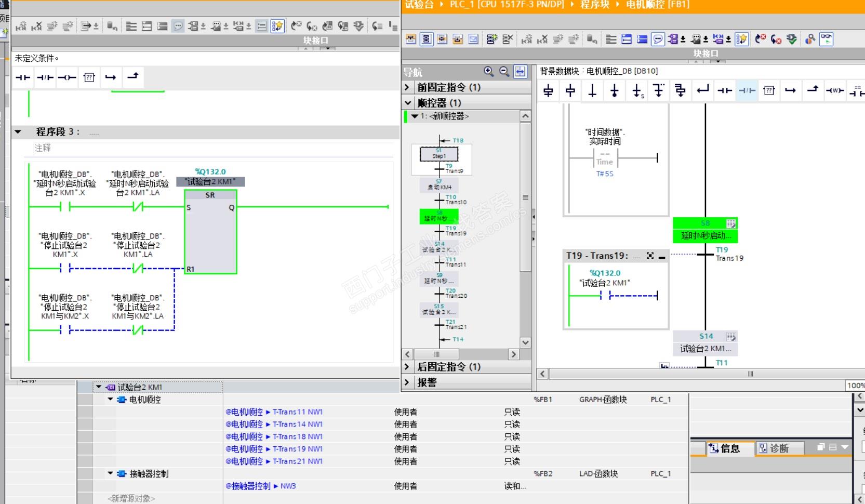Click the monitoring glasses icon
Viewport: 865px width, 504px height.
click(826, 39)
